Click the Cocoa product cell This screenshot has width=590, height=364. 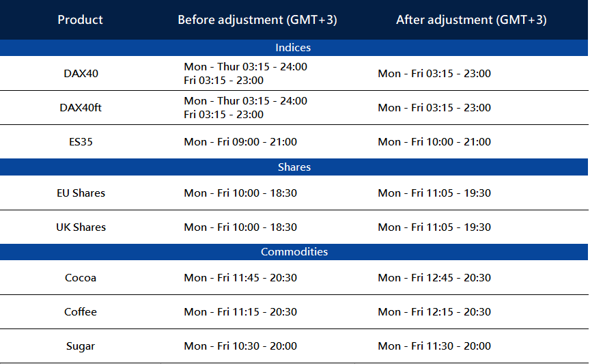click(81, 278)
